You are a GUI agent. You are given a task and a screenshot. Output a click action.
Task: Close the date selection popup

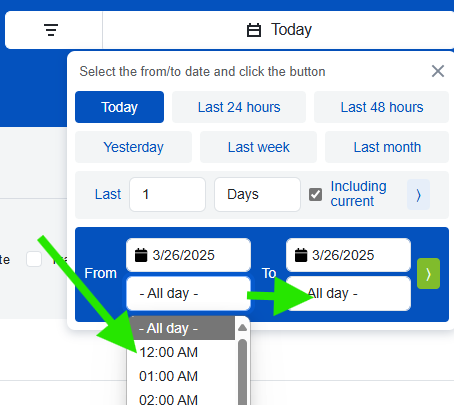click(438, 71)
